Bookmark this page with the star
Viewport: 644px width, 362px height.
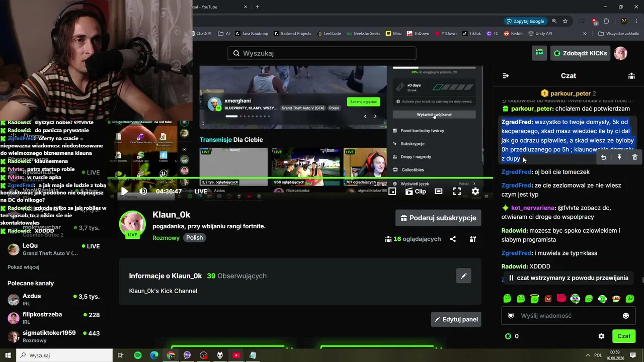pos(565,21)
